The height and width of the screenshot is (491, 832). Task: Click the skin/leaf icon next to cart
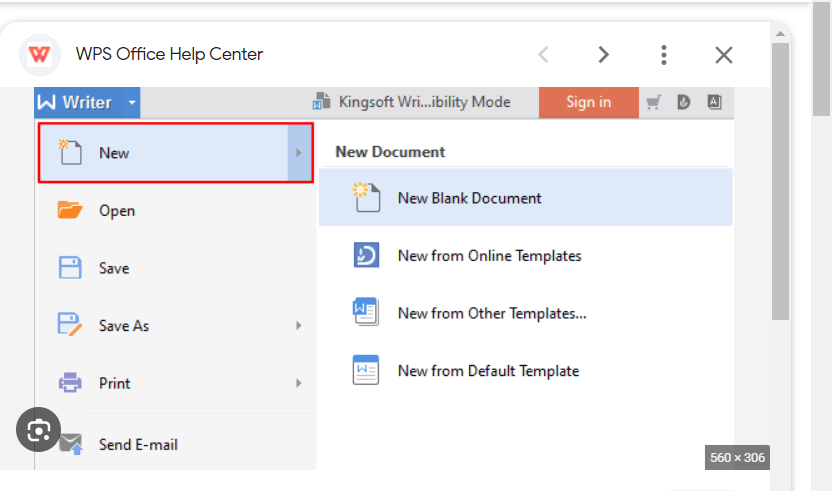(x=683, y=102)
